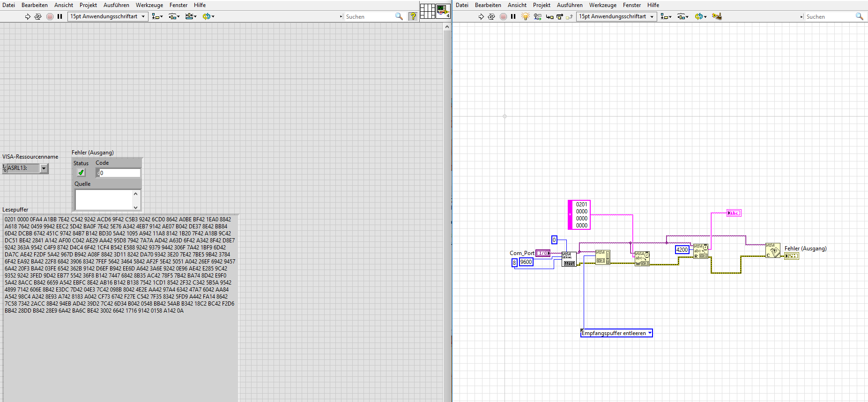
Task: Click the Clean Up Diagram broom icon
Action: [716, 16]
